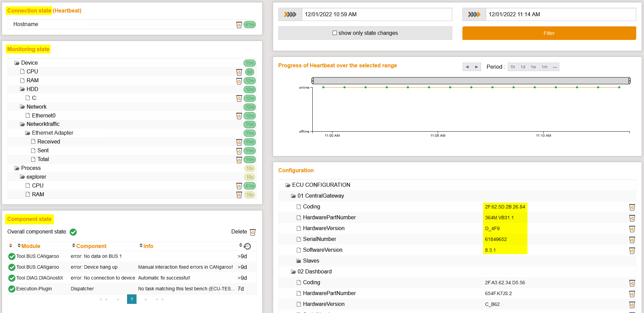Grab the right handle of the range slider
Image resolution: width=644 pixels, height=313 pixels.
(x=629, y=81)
